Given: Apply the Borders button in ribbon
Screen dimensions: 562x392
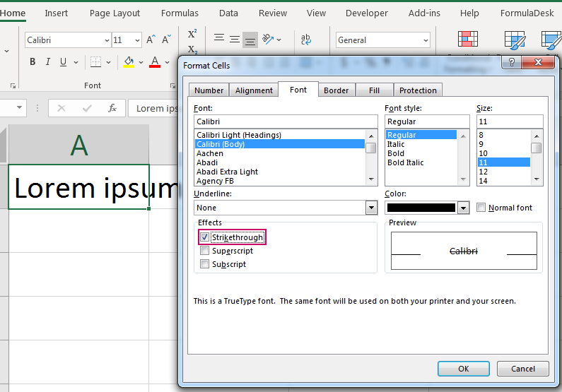Looking at the screenshot, I should (95, 62).
